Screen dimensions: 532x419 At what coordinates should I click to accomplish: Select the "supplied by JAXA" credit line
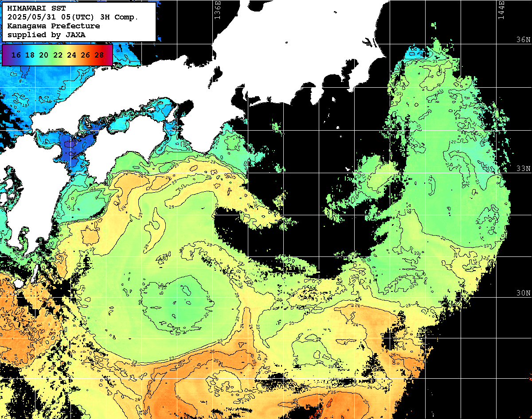pyautogui.click(x=46, y=35)
